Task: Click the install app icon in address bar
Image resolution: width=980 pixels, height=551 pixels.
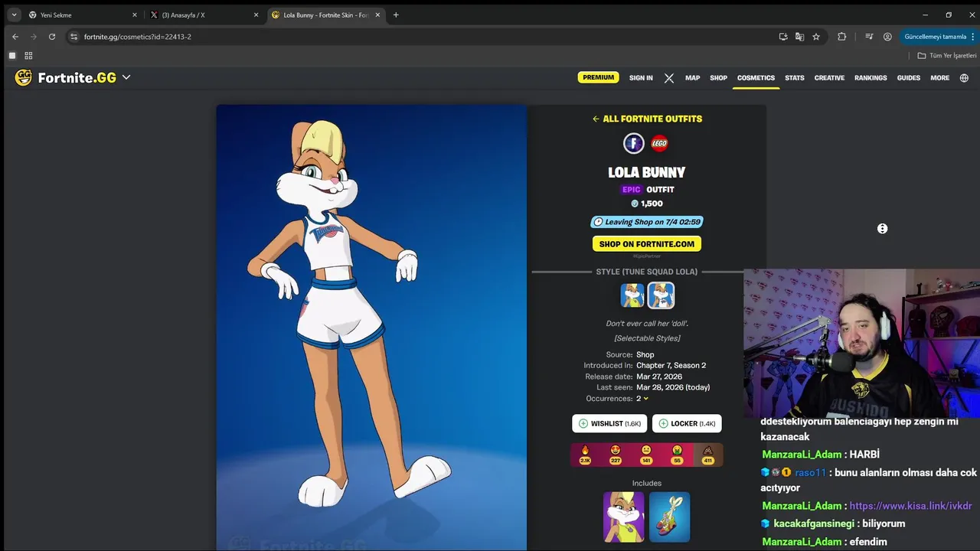Action: tap(782, 37)
